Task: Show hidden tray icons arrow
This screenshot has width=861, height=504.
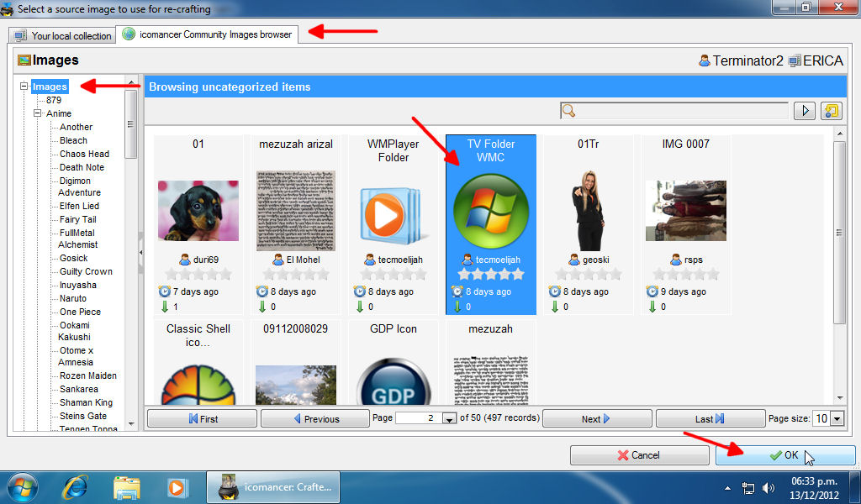Action: coord(727,487)
